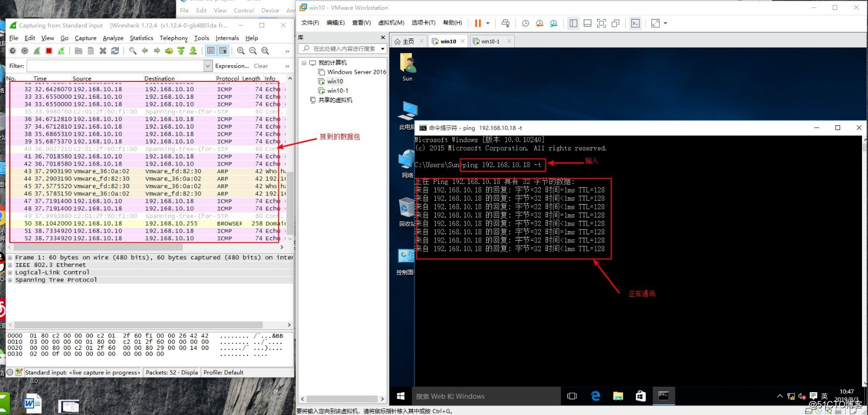The image size is (868, 415).
Task: Open the Wireshark Internals menu
Action: click(x=227, y=38)
